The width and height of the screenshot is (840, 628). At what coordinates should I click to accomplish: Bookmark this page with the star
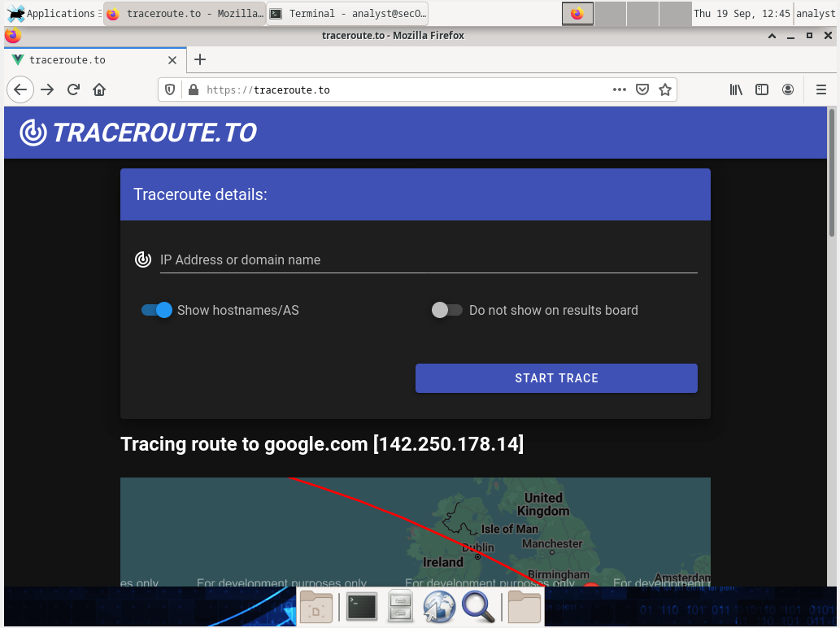[x=665, y=89]
